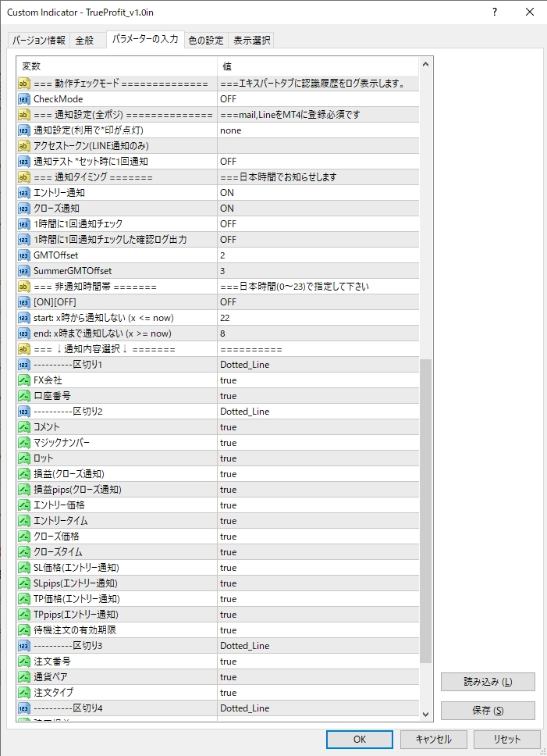The width and height of the screenshot is (547, 756).
Task: Toggle the true value for 損益pips(クローズ通知)
Action: click(318, 490)
